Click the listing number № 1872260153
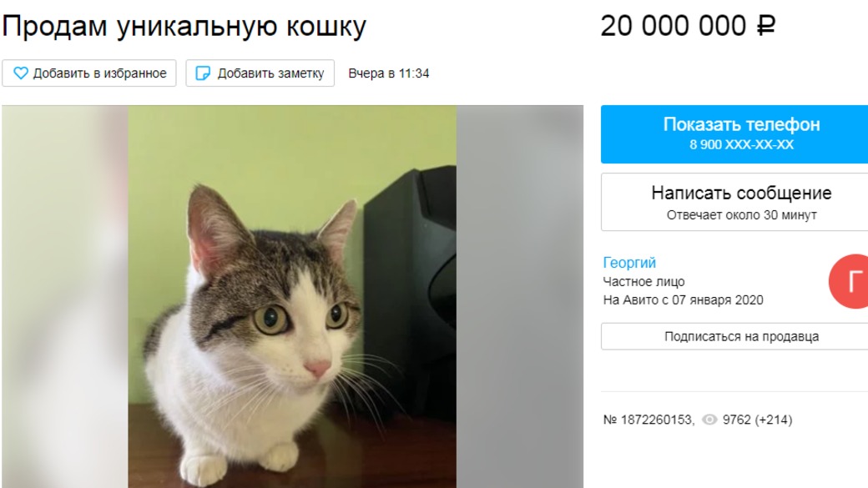The width and height of the screenshot is (868, 488). (648, 420)
